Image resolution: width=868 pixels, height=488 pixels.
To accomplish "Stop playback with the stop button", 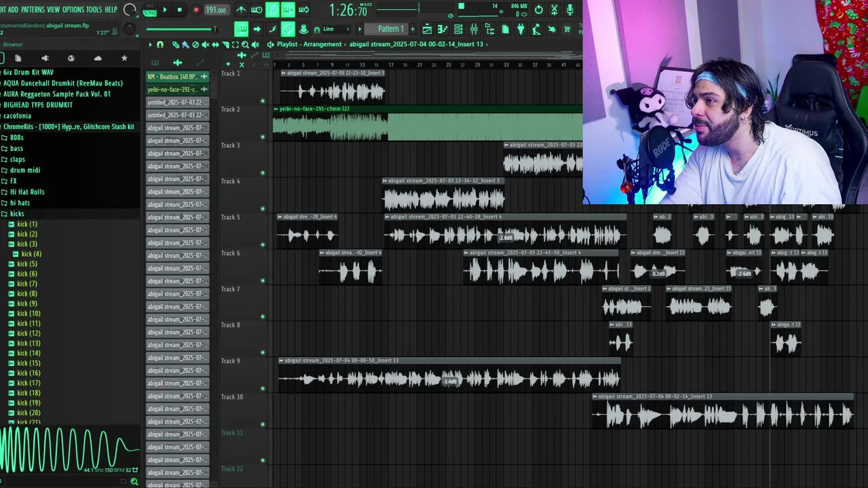I will 180,9.
